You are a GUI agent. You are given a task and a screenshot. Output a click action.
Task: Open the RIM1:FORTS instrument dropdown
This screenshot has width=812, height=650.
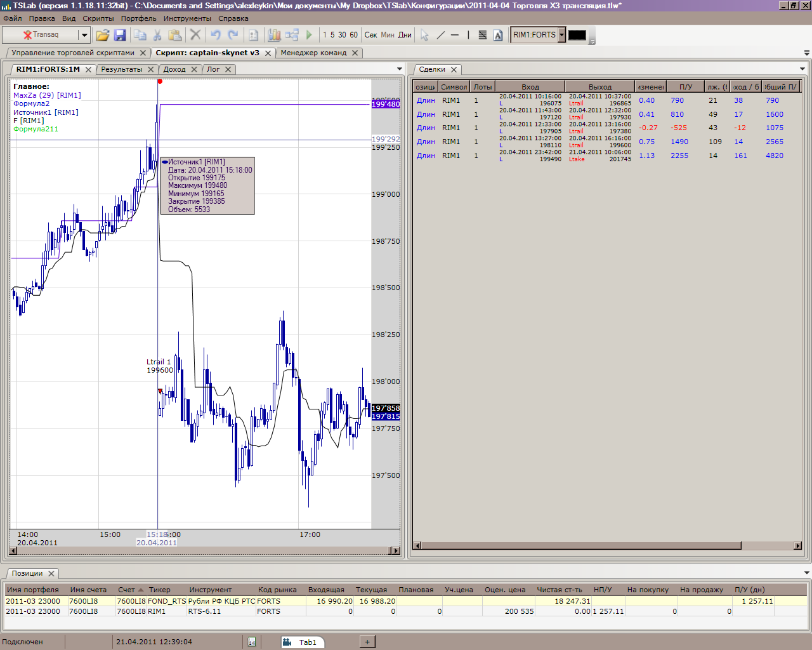click(x=561, y=35)
